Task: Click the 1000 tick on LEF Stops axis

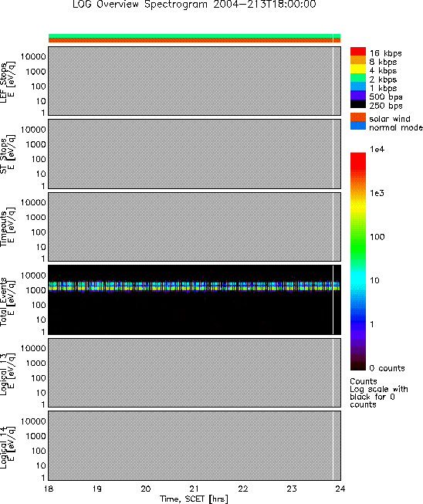Action: [x=36, y=72]
